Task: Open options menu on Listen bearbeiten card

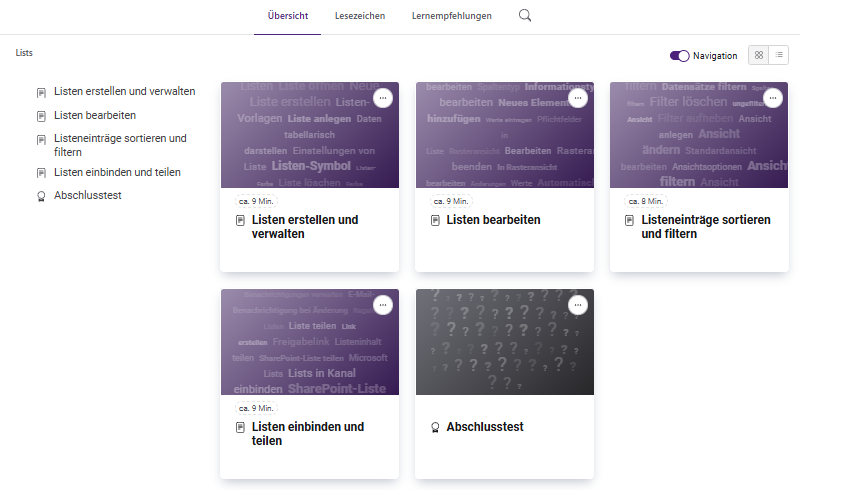Action: [x=578, y=98]
